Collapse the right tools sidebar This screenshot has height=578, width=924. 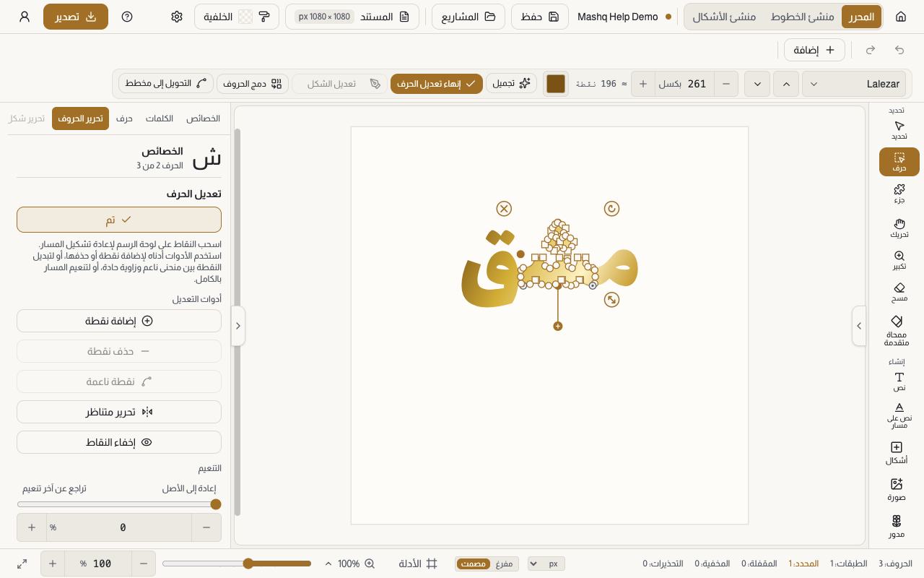pyautogui.click(x=859, y=326)
